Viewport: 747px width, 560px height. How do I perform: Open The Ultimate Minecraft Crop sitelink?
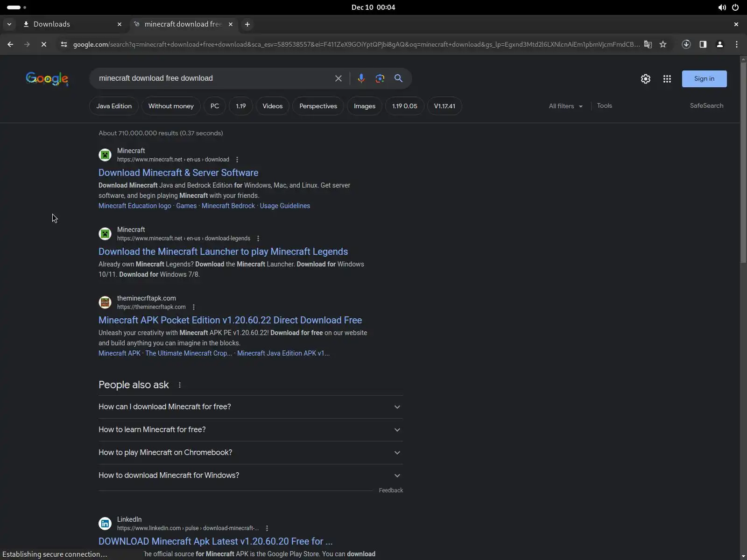pos(189,353)
